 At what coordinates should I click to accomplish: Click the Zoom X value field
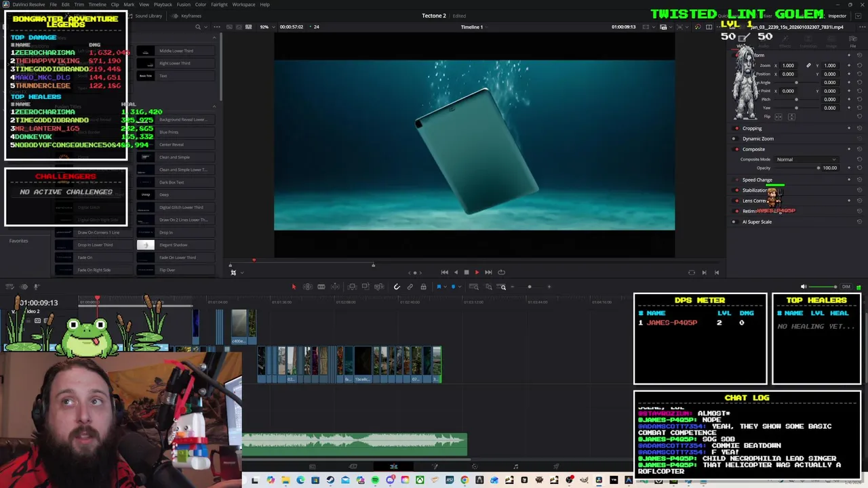point(789,66)
